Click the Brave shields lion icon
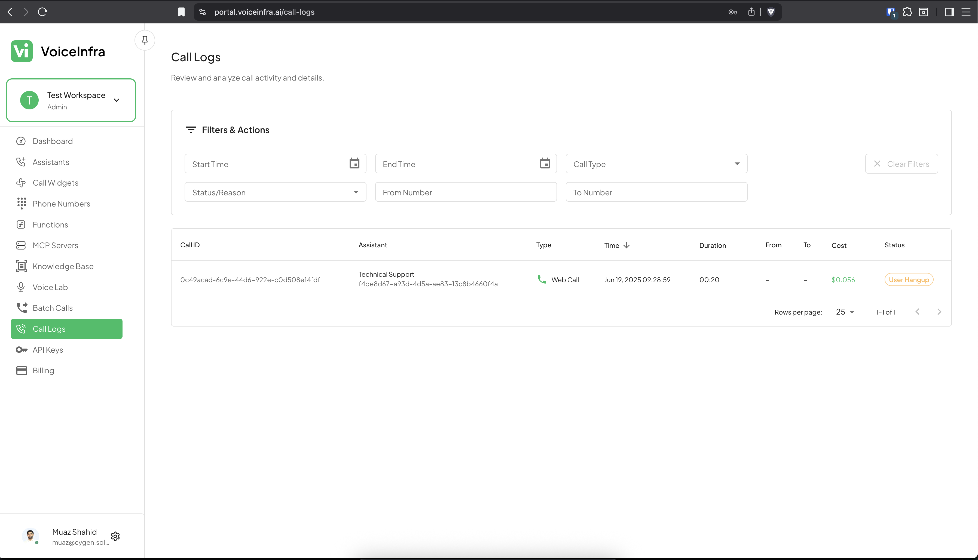The image size is (978, 560). pos(771,12)
